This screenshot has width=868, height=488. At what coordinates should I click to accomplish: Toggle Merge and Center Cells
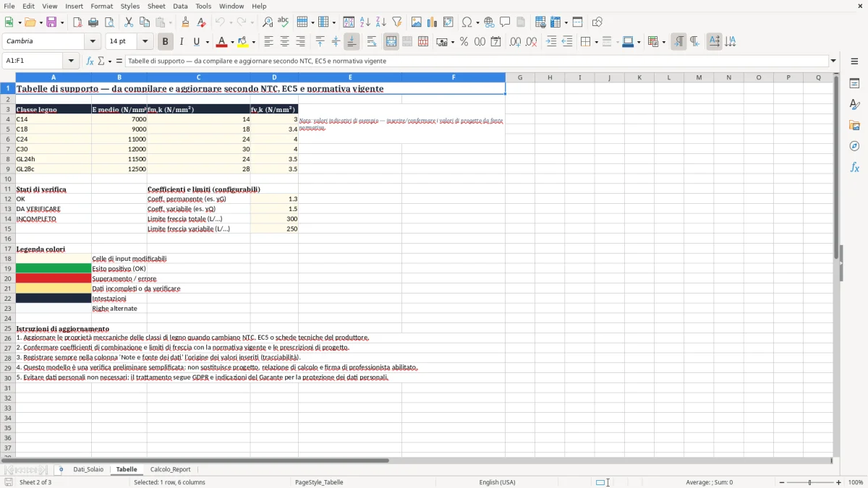391,42
